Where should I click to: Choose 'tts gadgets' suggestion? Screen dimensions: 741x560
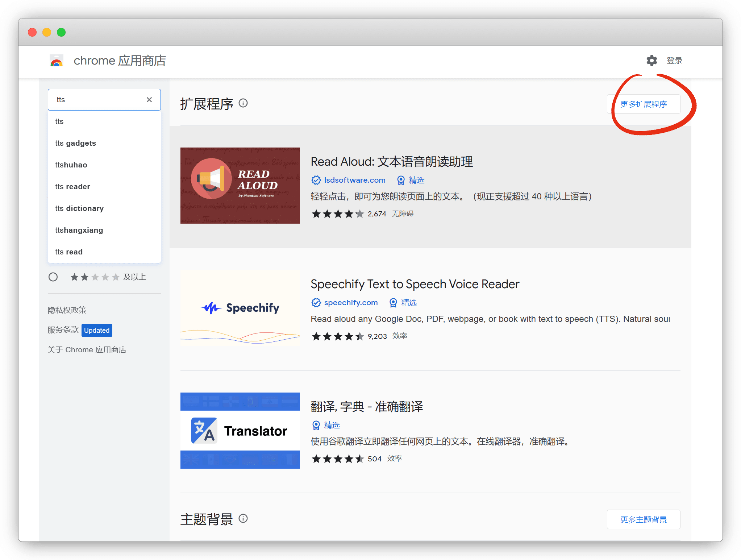pos(75,143)
